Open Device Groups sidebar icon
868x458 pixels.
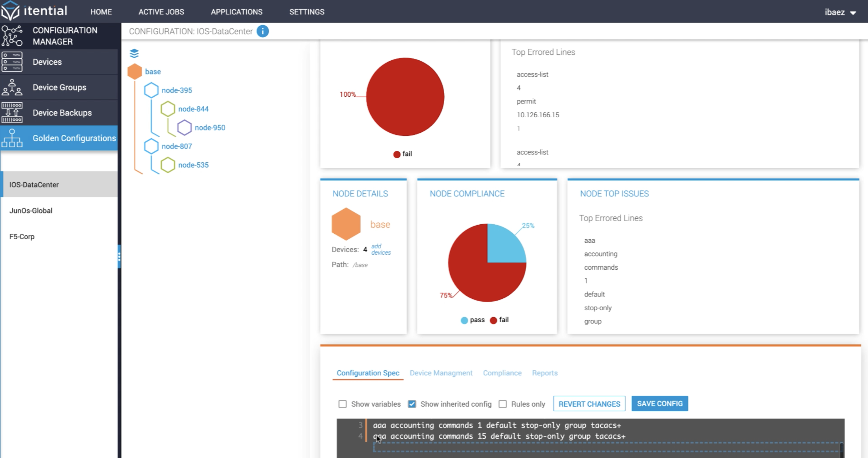(12, 87)
